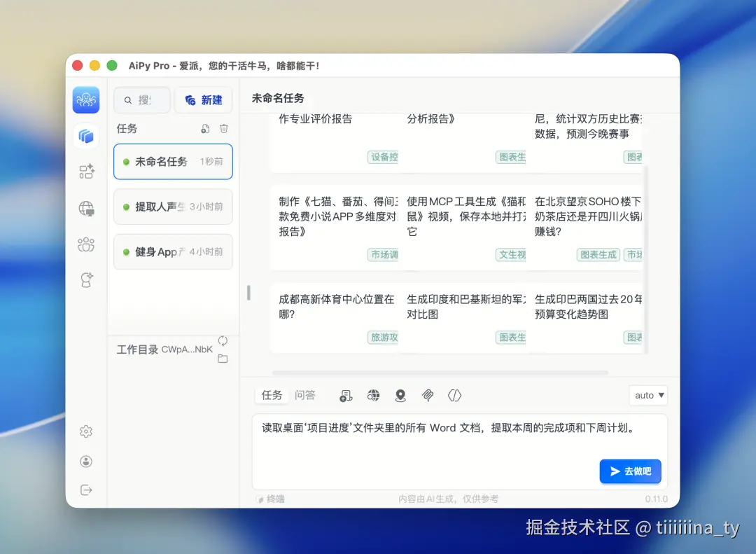
Task: Toggle the 终端 terminal panel
Action: 273,499
